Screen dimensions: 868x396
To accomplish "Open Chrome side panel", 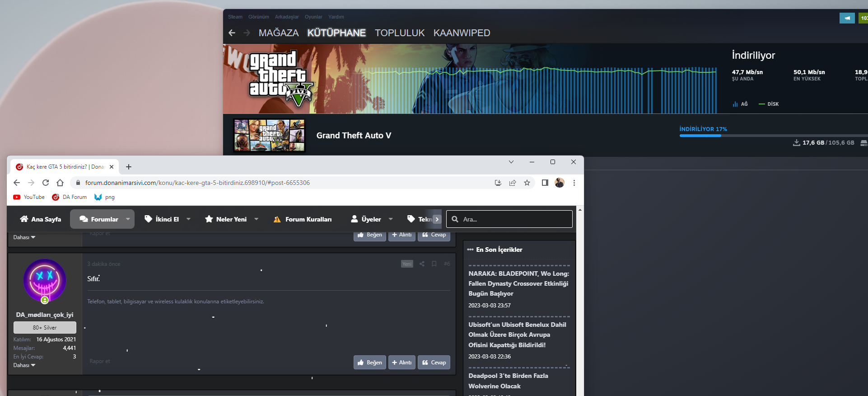I will tap(545, 183).
